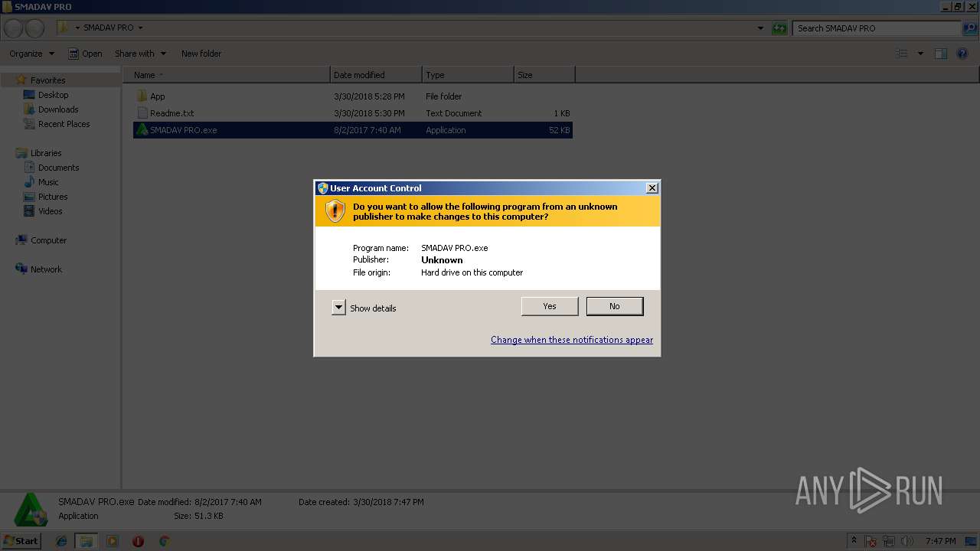Viewport: 980px width, 551px height.
Task: Open dropdown arrow after SMADAV PRO breadcrumb
Action: (x=140, y=28)
